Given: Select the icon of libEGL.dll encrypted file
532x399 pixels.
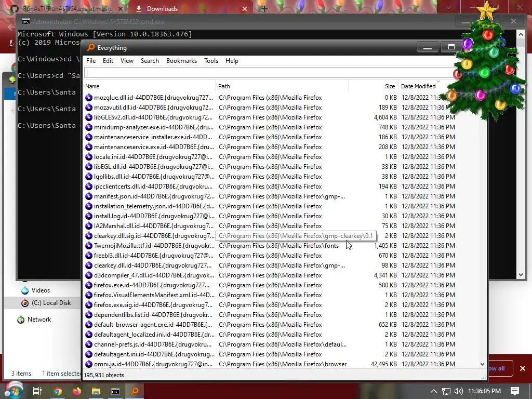Looking at the screenshot, I should (88, 167).
